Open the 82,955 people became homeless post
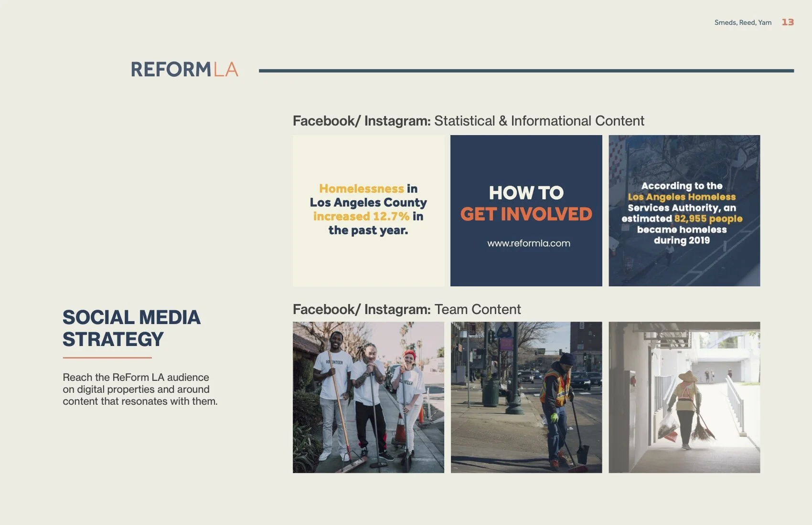Image resolution: width=812 pixels, height=525 pixels. point(684,210)
